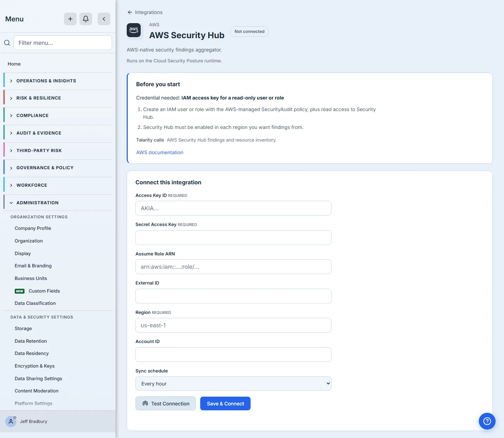The width and height of the screenshot is (504, 438).
Task: Open Business Units page
Action: point(31,279)
